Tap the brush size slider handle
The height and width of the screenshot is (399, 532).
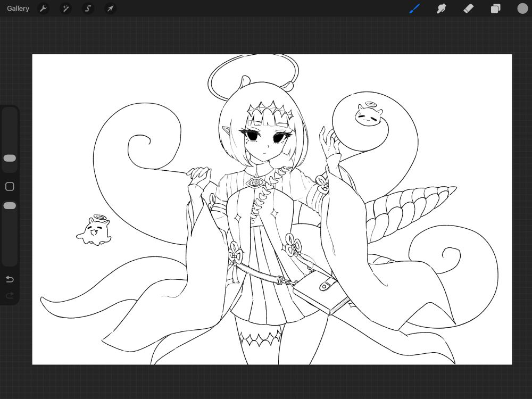click(x=10, y=158)
